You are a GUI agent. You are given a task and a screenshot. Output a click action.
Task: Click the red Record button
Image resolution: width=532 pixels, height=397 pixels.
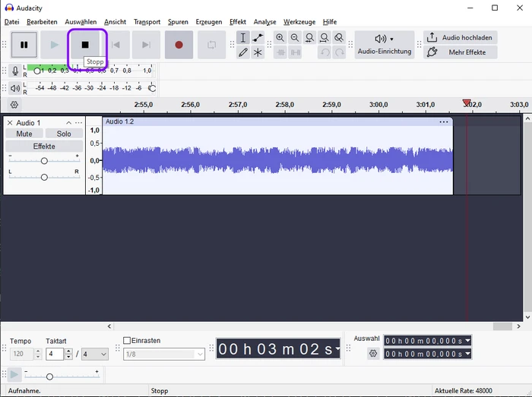179,45
